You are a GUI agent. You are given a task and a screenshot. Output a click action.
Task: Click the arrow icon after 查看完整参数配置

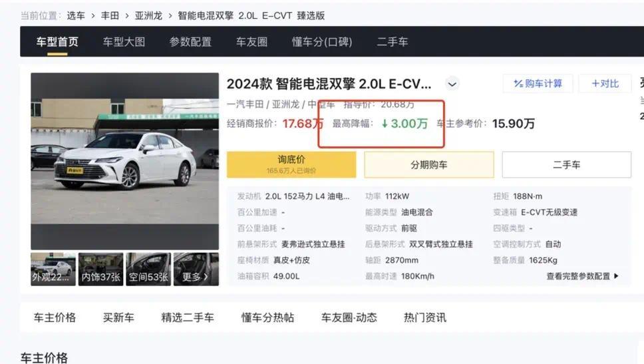pos(616,276)
